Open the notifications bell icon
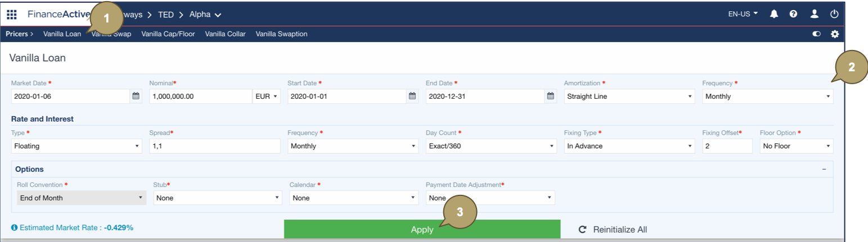This screenshot has height=242, width=868. [774, 14]
